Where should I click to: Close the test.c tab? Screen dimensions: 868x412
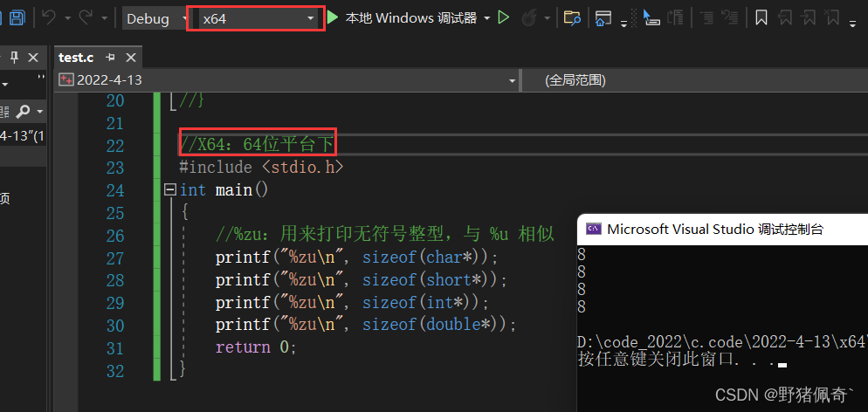click(130, 58)
